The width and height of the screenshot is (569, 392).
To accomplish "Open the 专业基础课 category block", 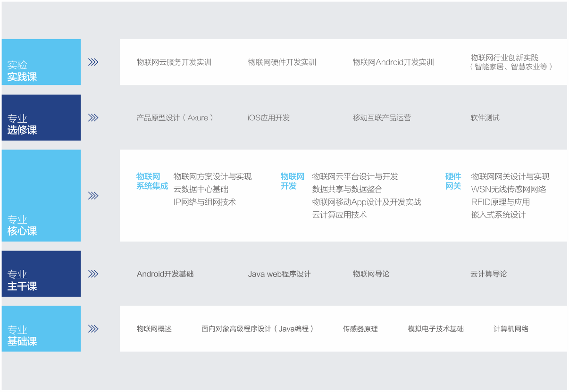I will point(41,329).
